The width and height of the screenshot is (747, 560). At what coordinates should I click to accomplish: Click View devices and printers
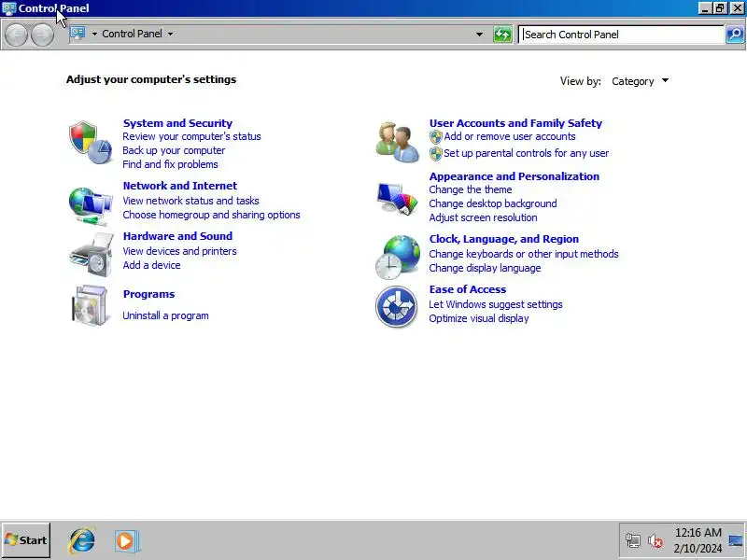[179, 251]
